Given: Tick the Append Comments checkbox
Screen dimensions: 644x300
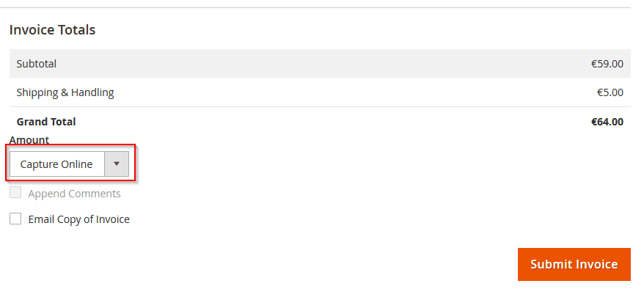Looking at the screenshot, I should (15, 192).
